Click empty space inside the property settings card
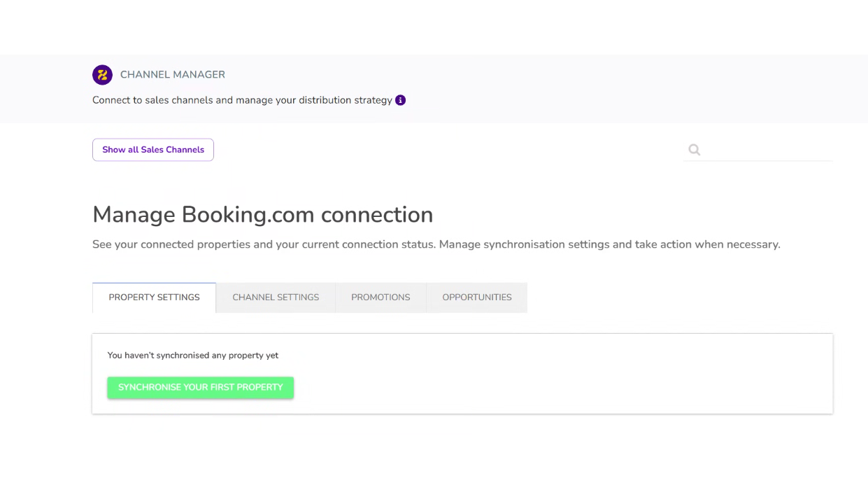The height and width of the screenshot is (492, 868). [560, 378]
